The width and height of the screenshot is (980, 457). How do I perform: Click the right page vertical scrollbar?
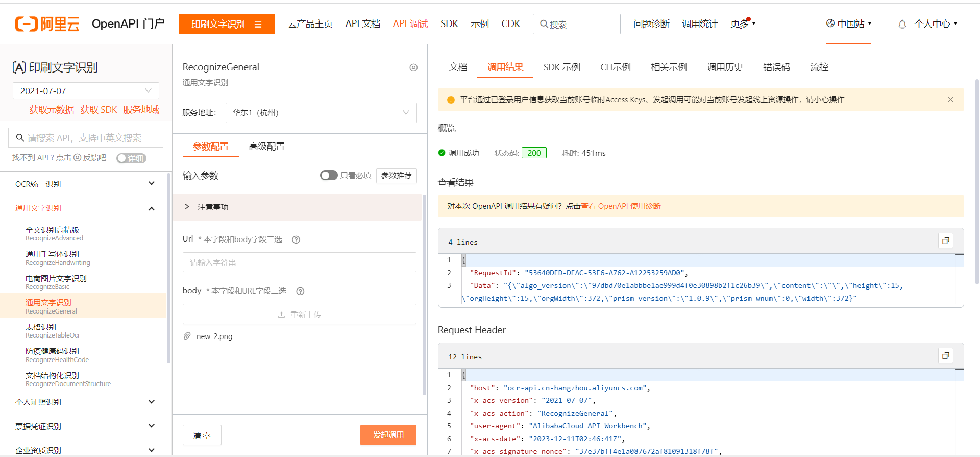tap(976, 181)
